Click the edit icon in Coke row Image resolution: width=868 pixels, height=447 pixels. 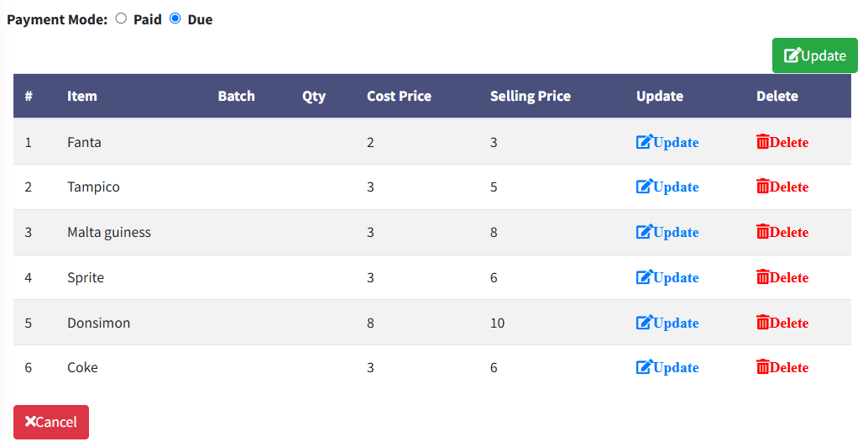pyautogui.click(x=644, y=366)
